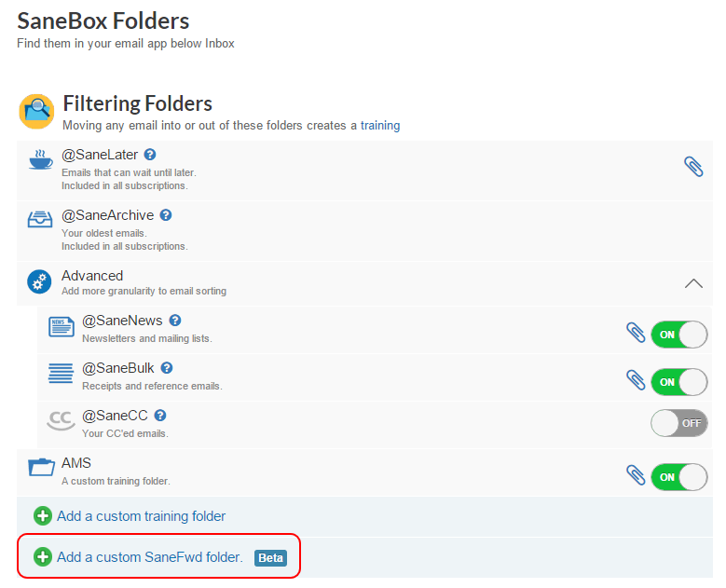Screen dimensions: 726x588
Task: Click the @SaneNews newspaper icon
Action: [62, 326]
